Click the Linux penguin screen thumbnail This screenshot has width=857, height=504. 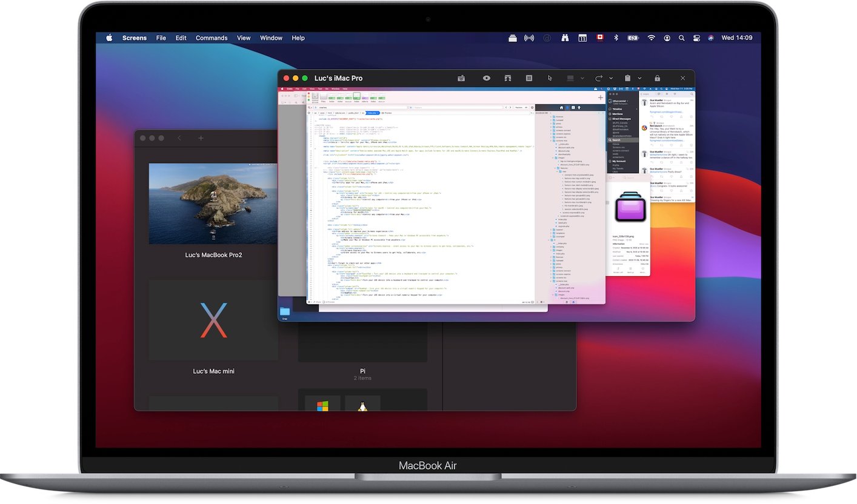(362, 405)
